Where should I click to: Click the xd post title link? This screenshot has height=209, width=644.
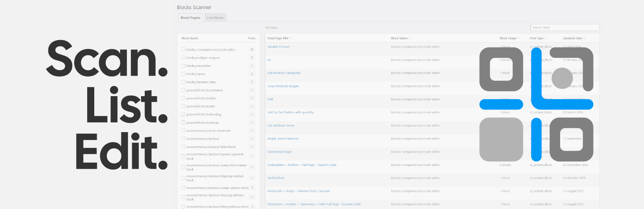pyautogui.click(x=269, y=60)
